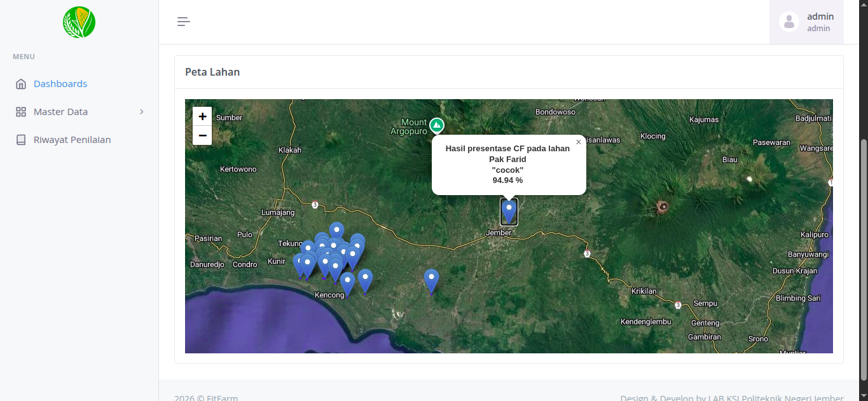This screenshot has height=401, width=868.
Task: Select the isolated marker east of Kencong cluster
Action: 431,280
